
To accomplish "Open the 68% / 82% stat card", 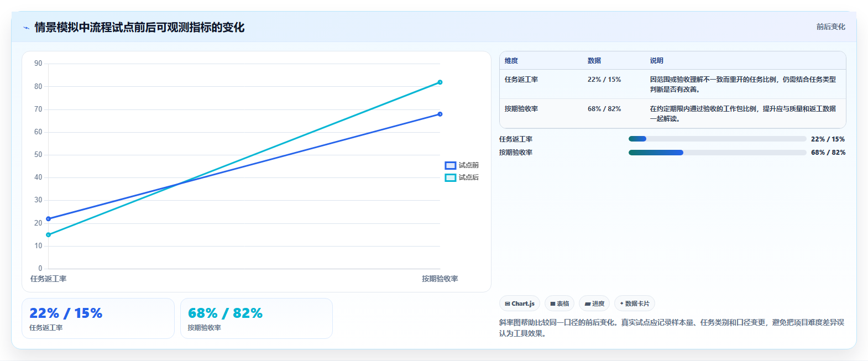I will (x=257, y=318).
